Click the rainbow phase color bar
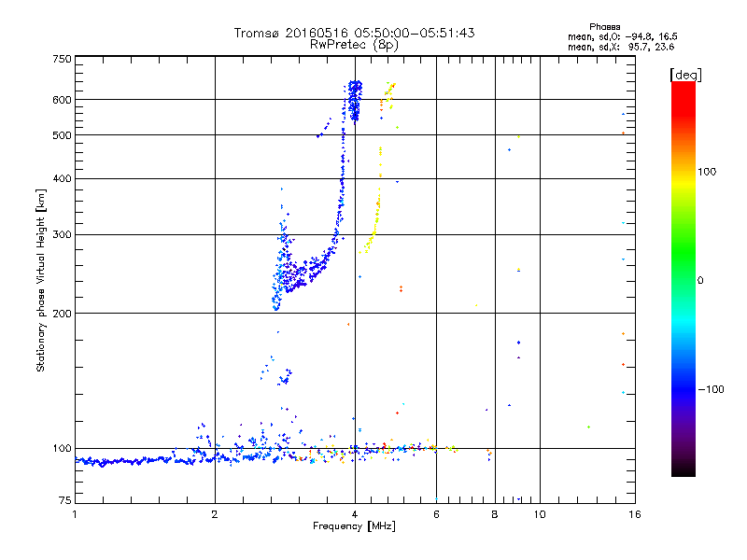The height and width of the screenshot is (560, 747). (x=684, y=279)
